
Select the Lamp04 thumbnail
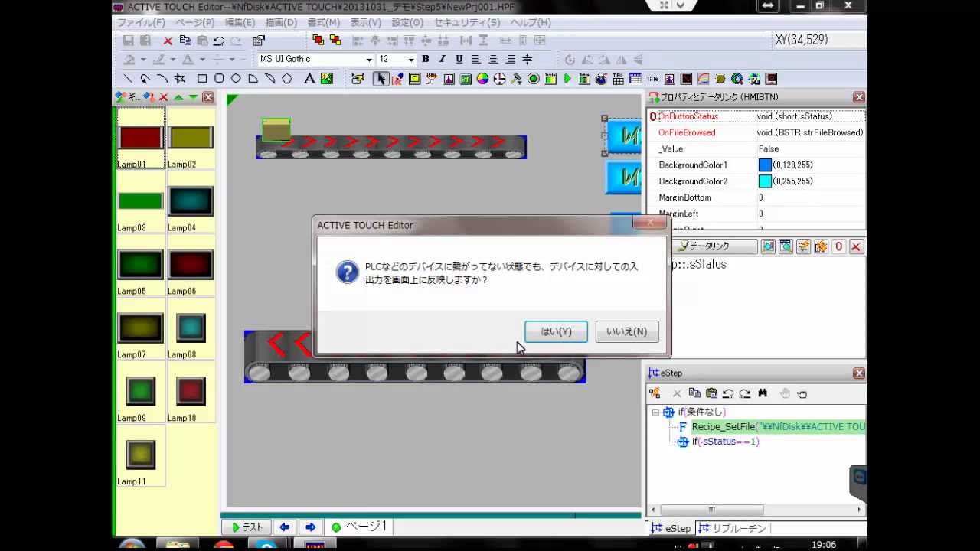(x=191, y=202)
